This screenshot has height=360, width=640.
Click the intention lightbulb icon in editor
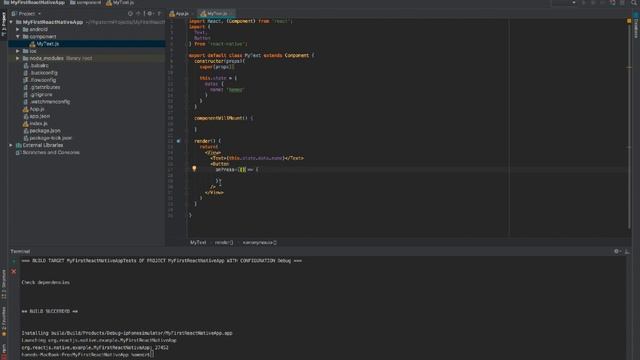pos(194,168)
